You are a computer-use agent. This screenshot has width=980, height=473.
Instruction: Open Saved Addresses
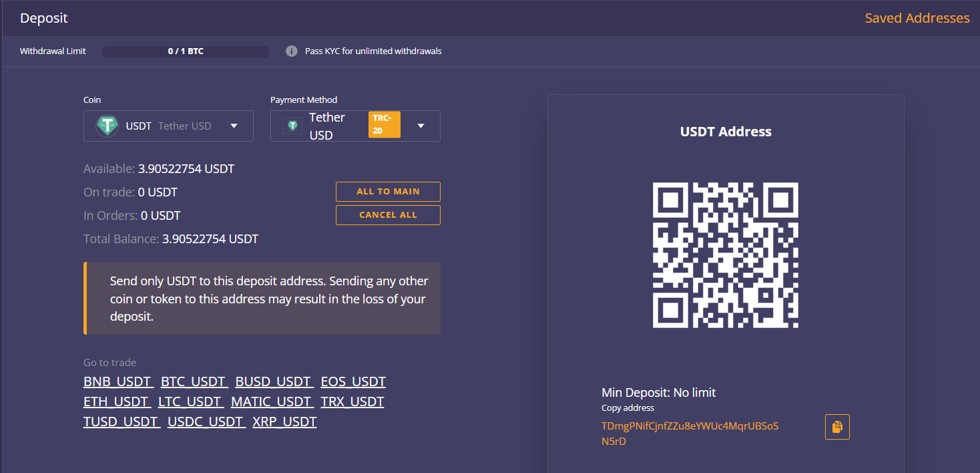917,18
